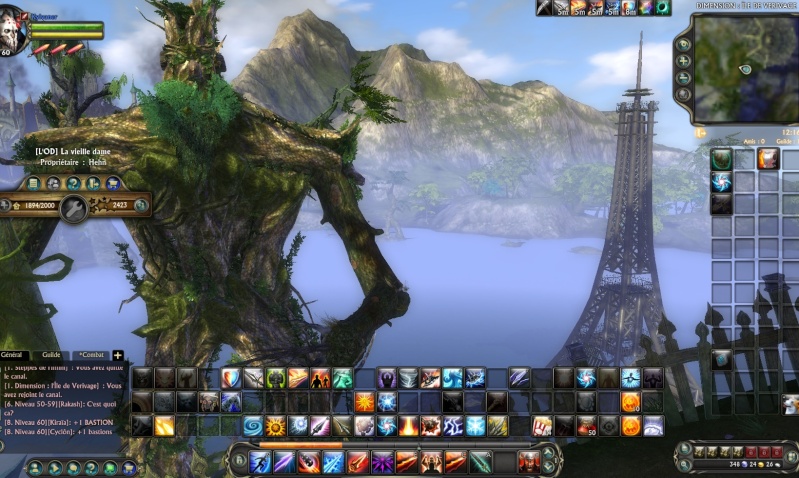Click the player portrait skull mask
The height and width of the screenshot is (478, 799).
(12, 32)
